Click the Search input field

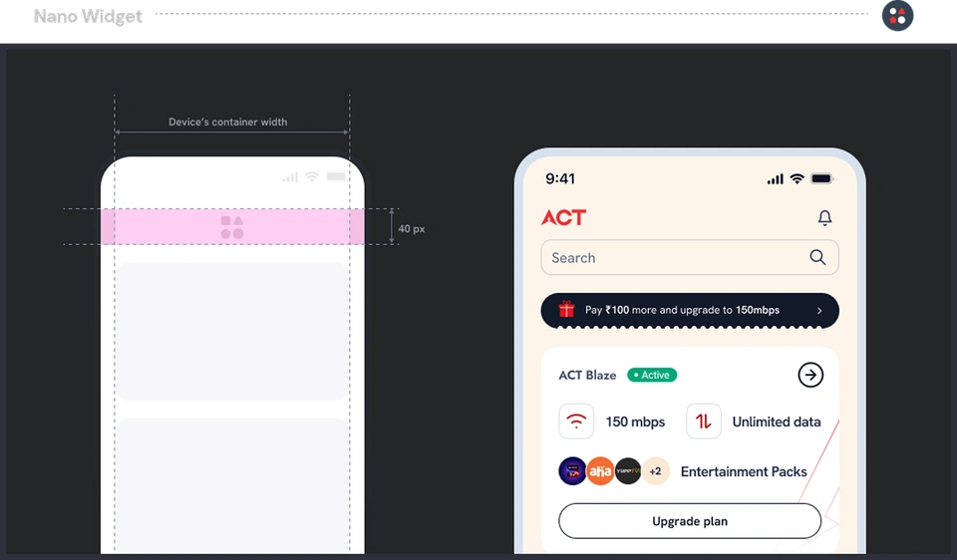[x=690, y=257]
